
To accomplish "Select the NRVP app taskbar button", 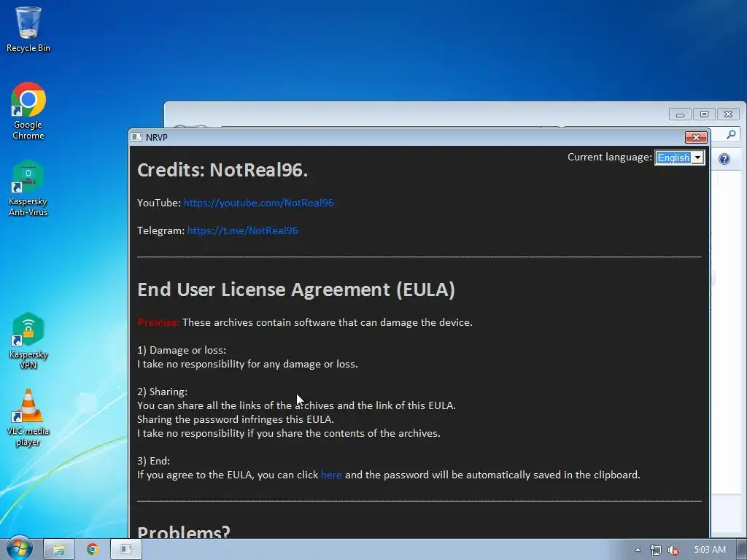I will click(126, 550).
